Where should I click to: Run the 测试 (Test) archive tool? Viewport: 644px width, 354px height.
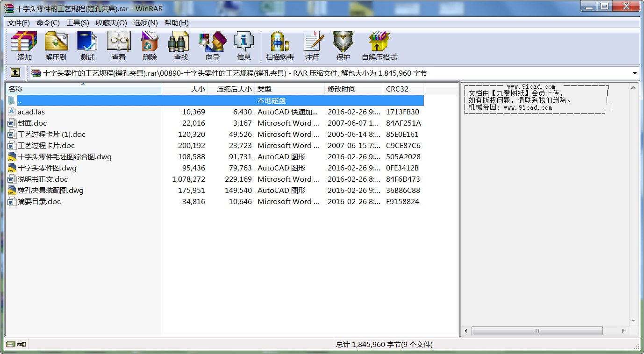[87, 46]
